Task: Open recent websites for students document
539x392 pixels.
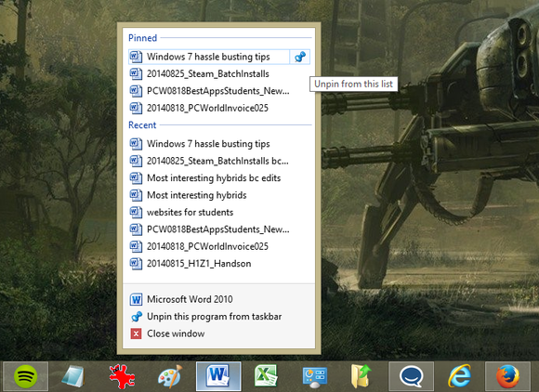Action: pos(209,212)
